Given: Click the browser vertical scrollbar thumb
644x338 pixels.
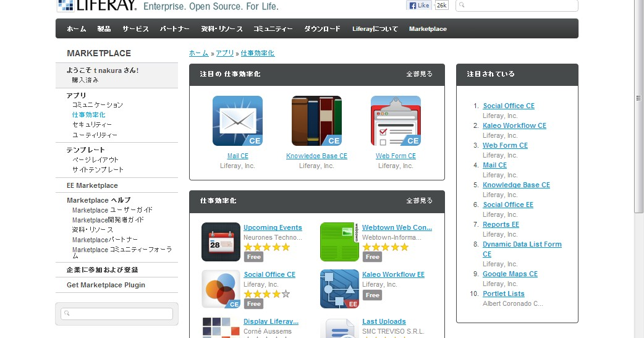Looking at the screenshot, I should point(638,106).
